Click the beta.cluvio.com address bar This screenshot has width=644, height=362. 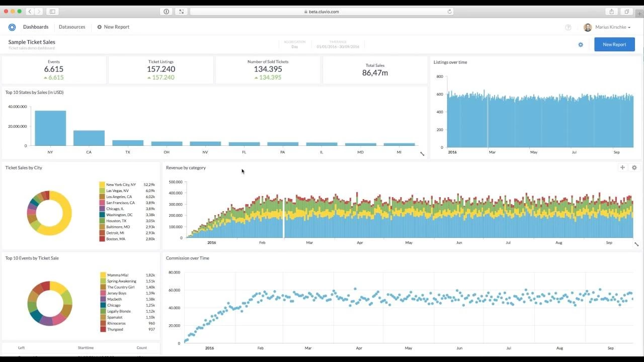pyautogui.click(x=321, y=12)
